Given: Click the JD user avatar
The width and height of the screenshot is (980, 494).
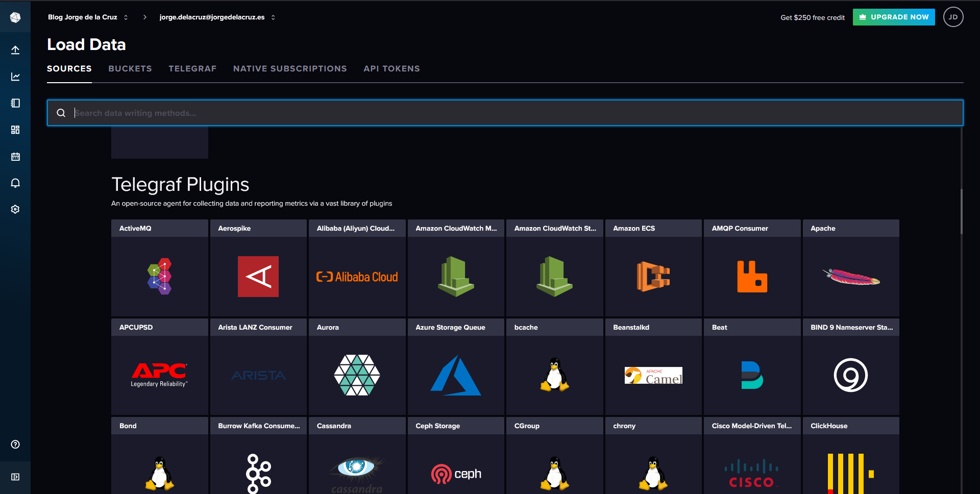Looking at the screenshot, I should click(x=953, y=17).
